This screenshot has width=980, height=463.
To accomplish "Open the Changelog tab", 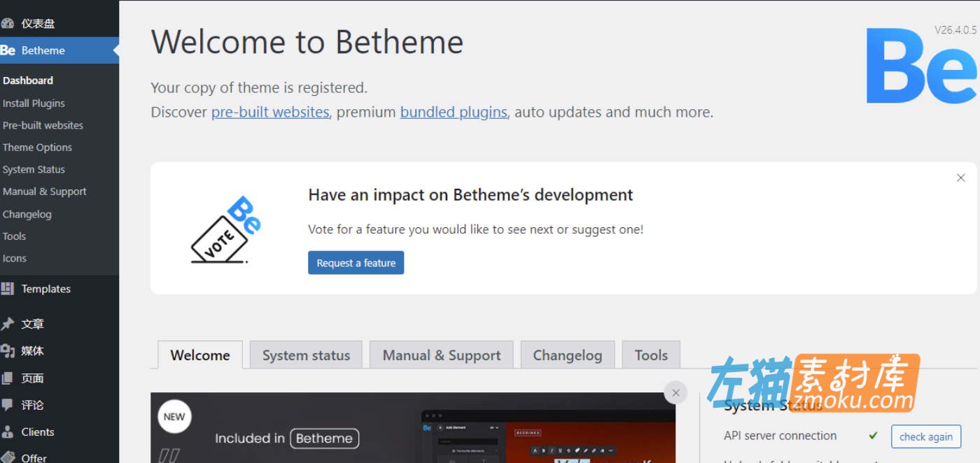I will click(x=568, y=355).
